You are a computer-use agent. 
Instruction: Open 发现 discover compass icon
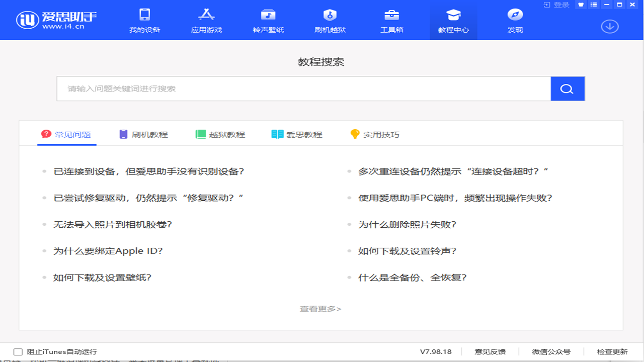pos(515,21)
